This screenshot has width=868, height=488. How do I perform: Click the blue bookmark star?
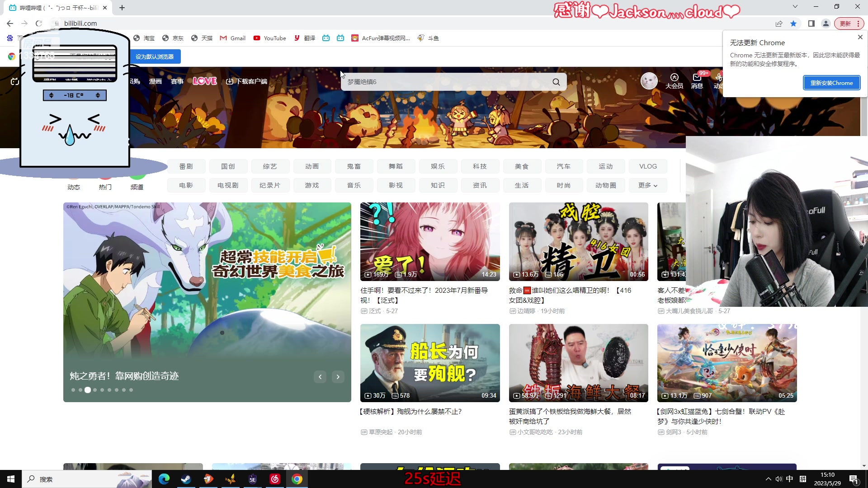click(x=793, y=23)
